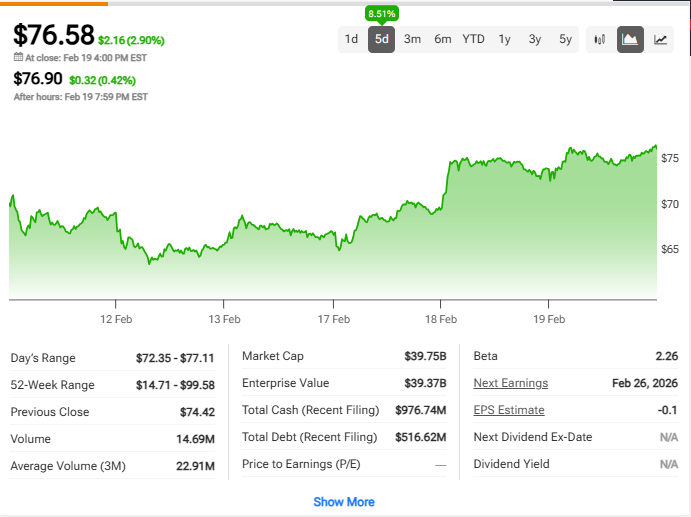Click the After hours timestamp text
Image resolution: width=691 pixels, height=517 pixels.
81,97
